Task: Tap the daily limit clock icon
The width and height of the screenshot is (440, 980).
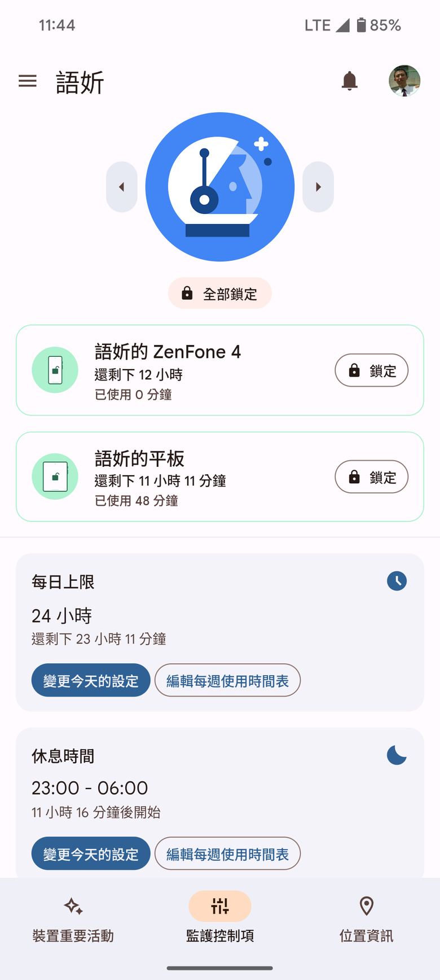Action: (397, 581)
